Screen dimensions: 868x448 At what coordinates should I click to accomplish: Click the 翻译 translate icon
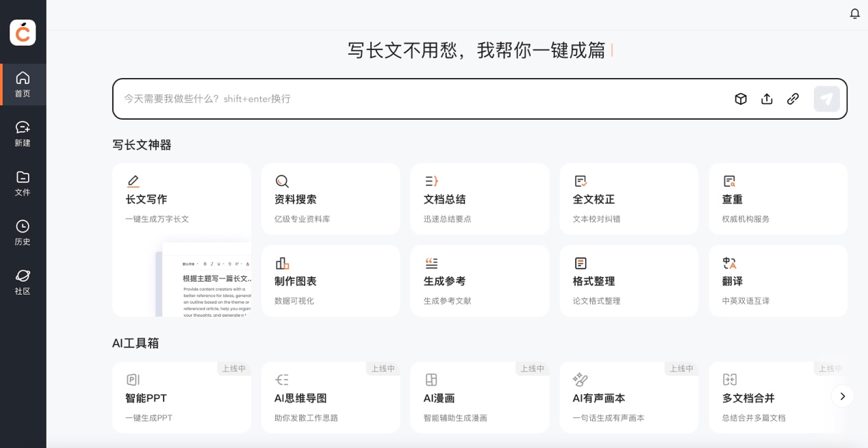coord(729,263)
